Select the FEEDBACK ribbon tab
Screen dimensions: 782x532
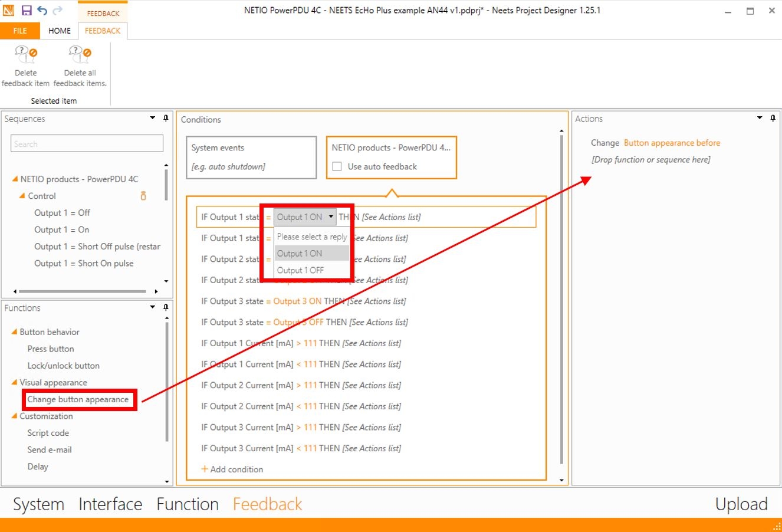tap(103, 31)
